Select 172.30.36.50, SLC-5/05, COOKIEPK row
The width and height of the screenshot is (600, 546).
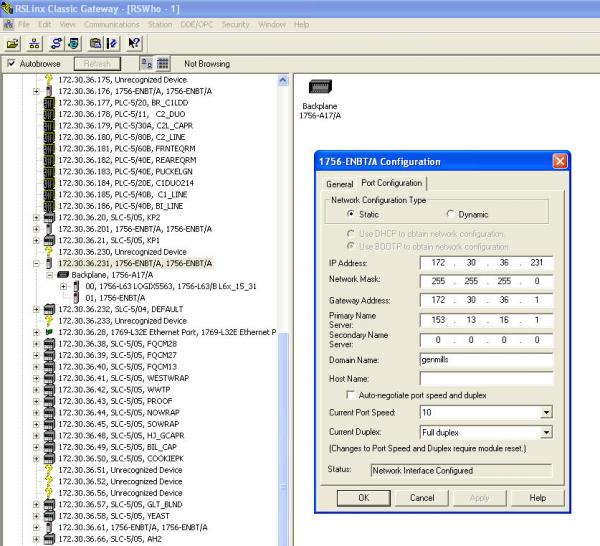(121, 458)
